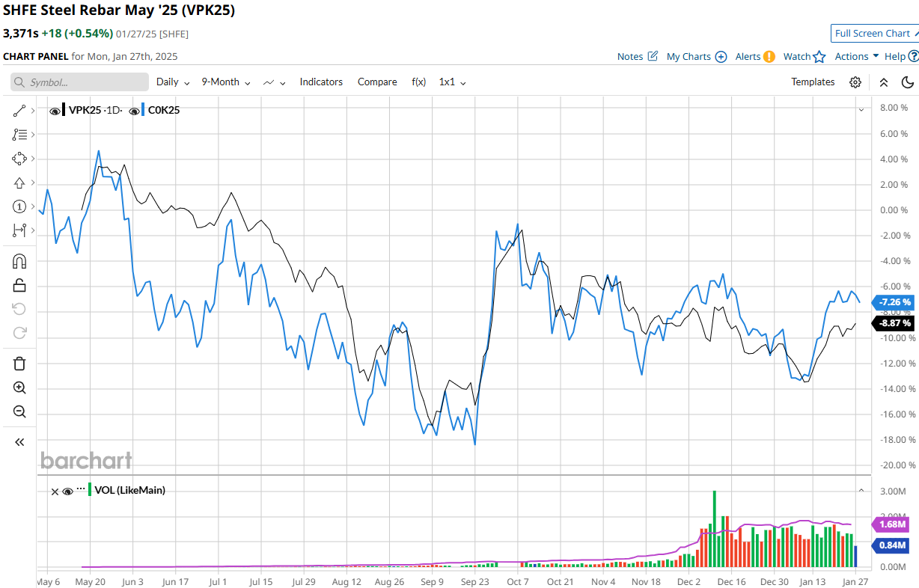919x588 pixels.
Task: Delete drawings with the trash icon
Action: [x=19, y=364]
